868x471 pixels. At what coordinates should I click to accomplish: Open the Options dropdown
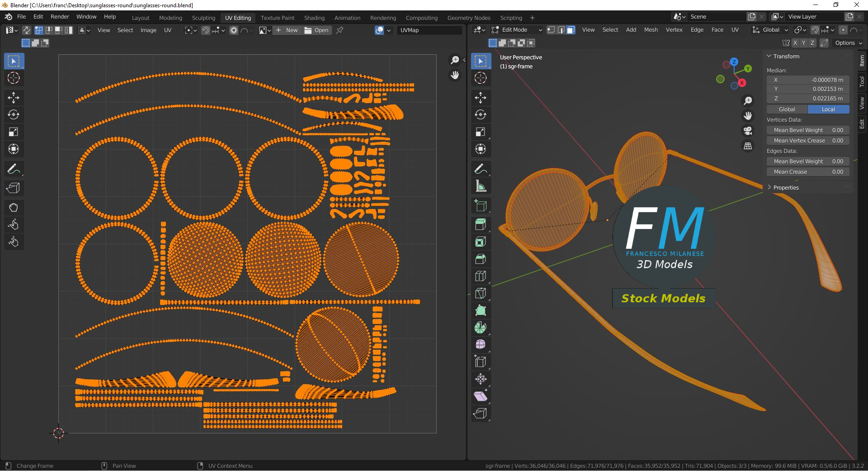click(848, 43)
